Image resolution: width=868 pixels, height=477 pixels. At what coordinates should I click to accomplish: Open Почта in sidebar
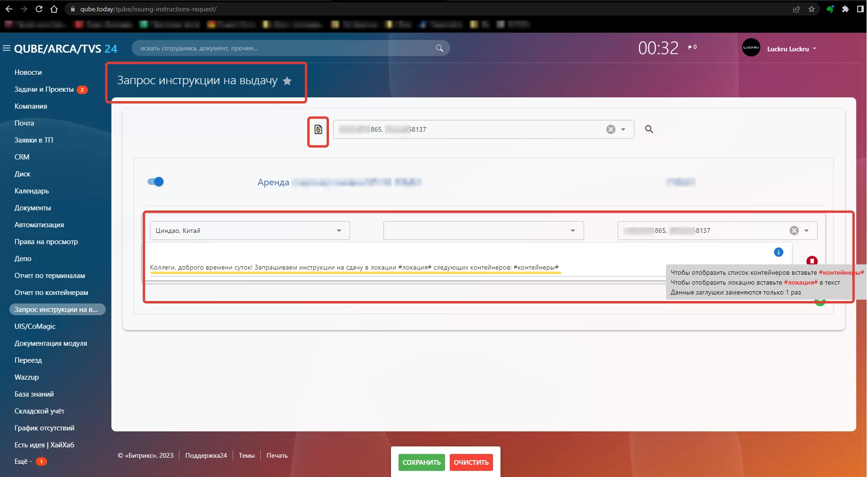click(24, 123)
